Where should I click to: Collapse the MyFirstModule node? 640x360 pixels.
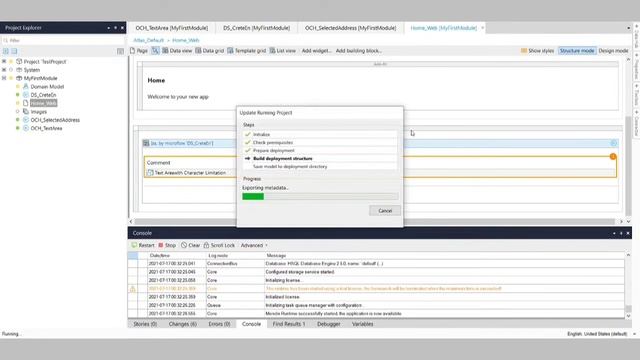pyautogui.click(x=4, y=78)
